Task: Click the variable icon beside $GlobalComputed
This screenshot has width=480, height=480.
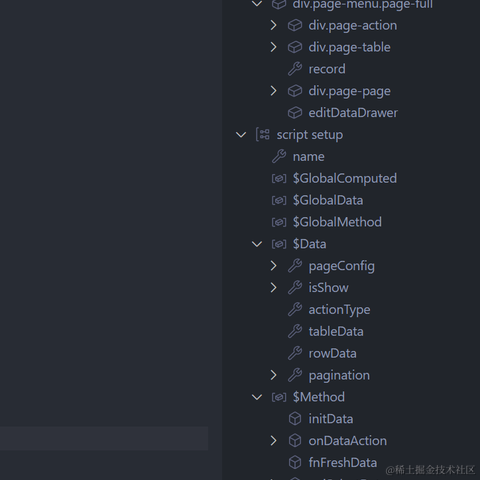Action: [279, 178]
